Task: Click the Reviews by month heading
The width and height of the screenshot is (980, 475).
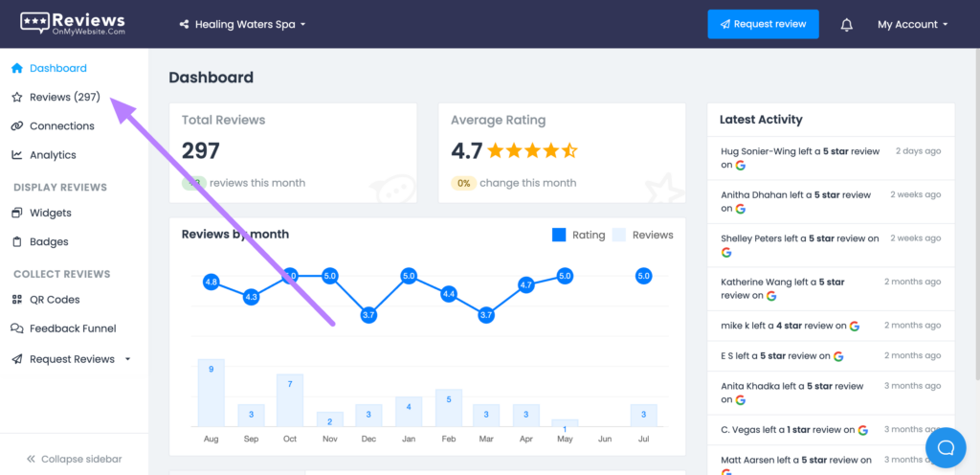Action: (235, 235)
